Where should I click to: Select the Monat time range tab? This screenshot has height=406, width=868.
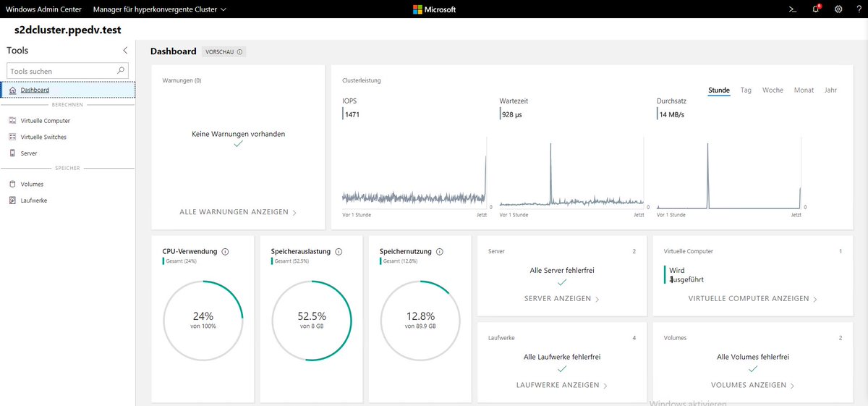[804, 90]
